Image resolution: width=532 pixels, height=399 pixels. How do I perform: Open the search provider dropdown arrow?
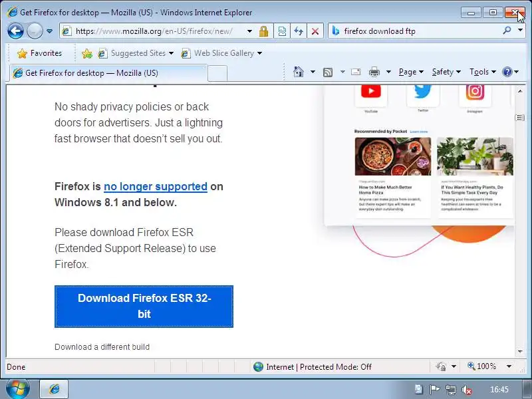[520, 31]
